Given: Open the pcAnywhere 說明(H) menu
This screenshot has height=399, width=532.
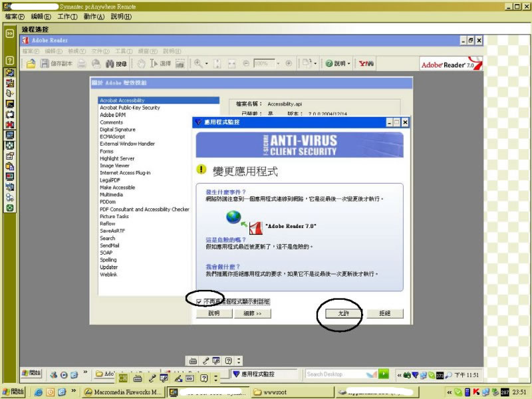Looking at the screenshot, I should [x=121, y=17].
